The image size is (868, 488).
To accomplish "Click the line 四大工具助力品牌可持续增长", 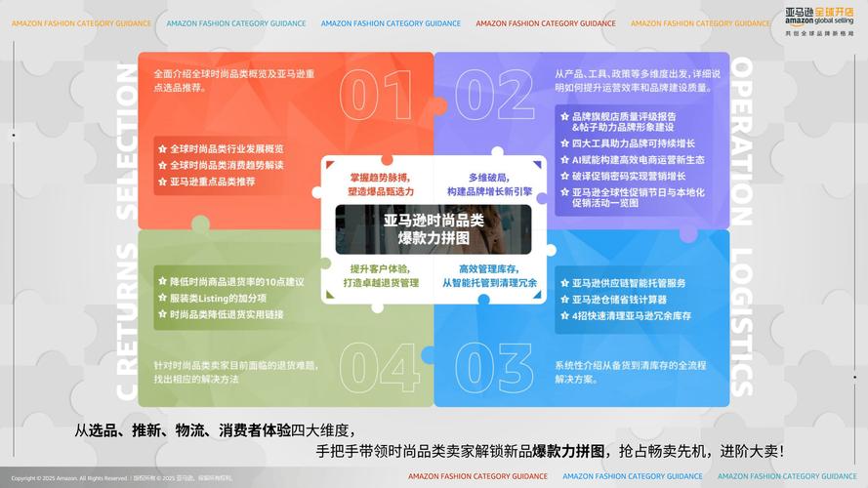I will click(x=634, y=143).
